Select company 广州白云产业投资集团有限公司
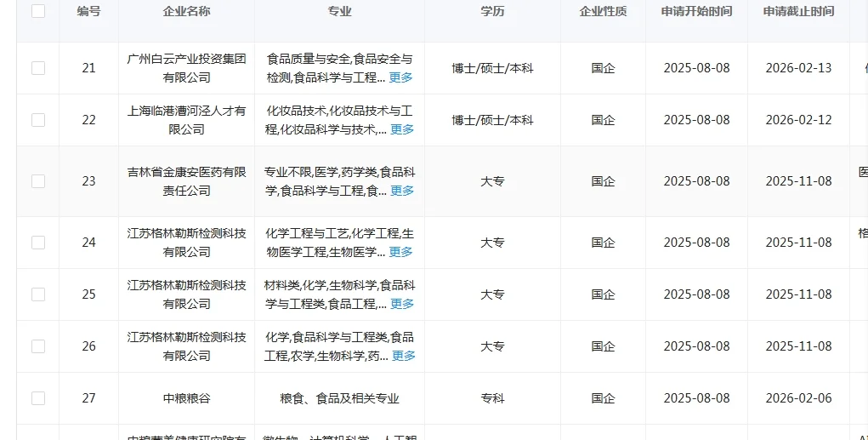The width and height of the screenshot is (868, 440). [x=186, y=68]
